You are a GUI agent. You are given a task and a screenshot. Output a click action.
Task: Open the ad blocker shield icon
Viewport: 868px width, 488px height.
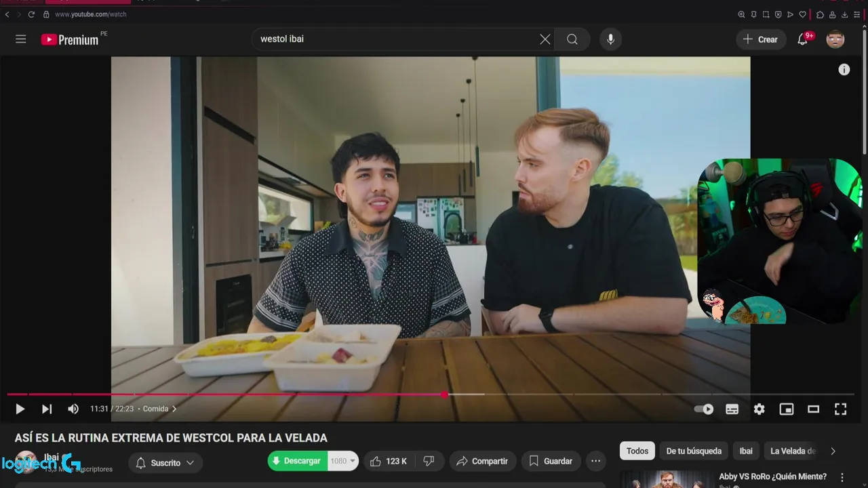[x=778, y=14]
